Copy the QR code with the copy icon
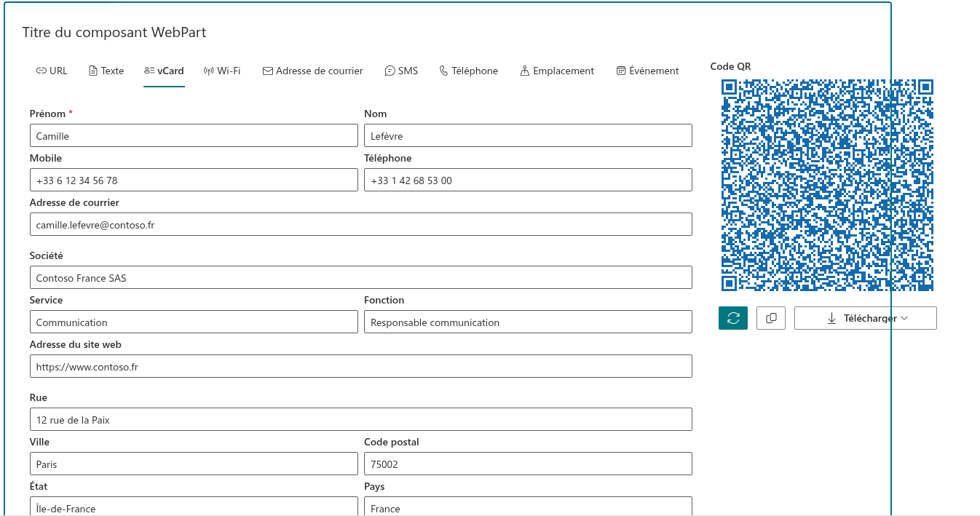Screen dimensions: 980x516 pos(771,318)
